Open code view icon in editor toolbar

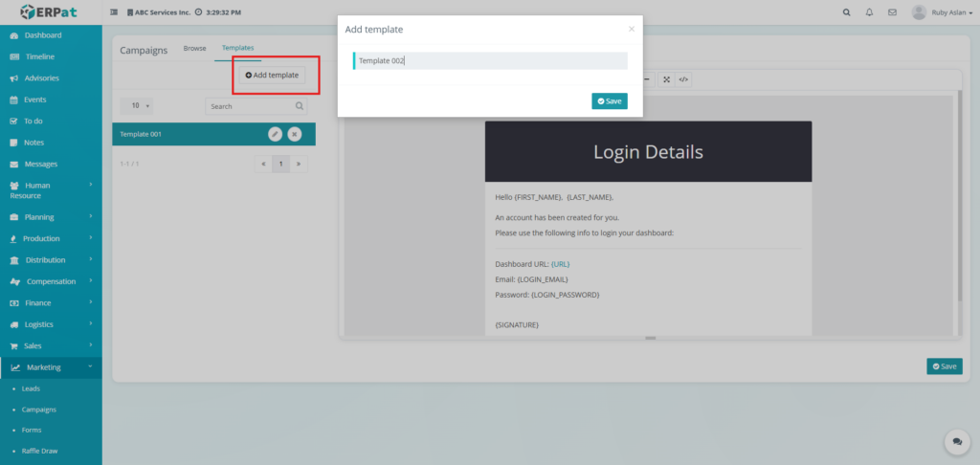pyautogui.click(x=683, y=79)
